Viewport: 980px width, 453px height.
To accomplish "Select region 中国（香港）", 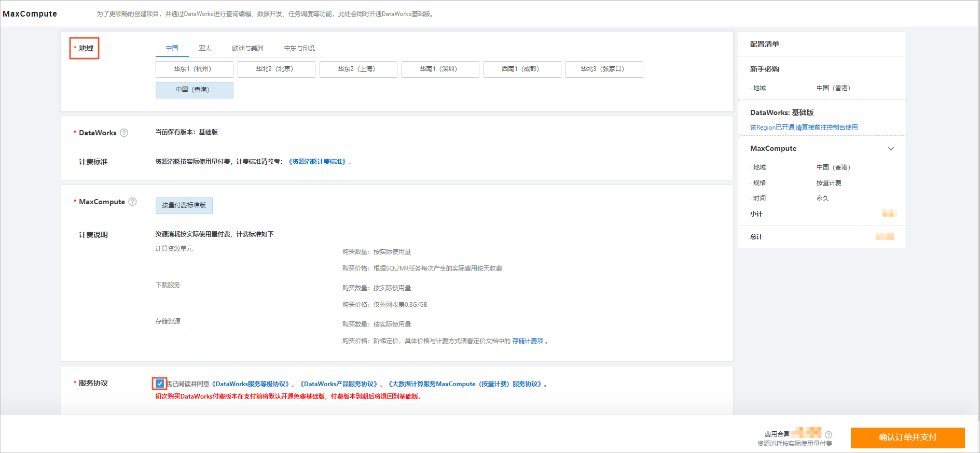I will [195, 90].
